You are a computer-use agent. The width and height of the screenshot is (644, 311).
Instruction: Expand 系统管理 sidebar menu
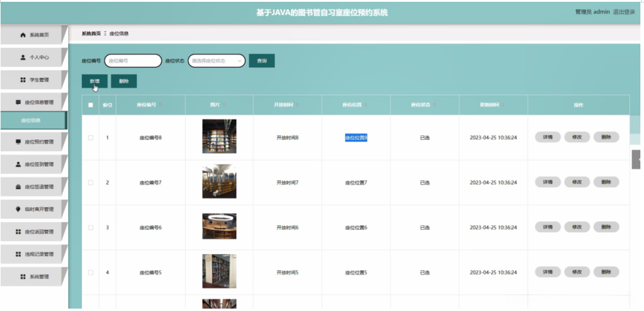[x=34, y=277]
